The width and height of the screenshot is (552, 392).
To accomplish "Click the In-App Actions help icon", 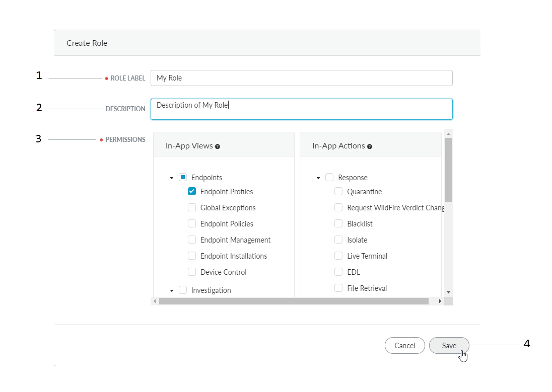I will click(x=370, y=146).
